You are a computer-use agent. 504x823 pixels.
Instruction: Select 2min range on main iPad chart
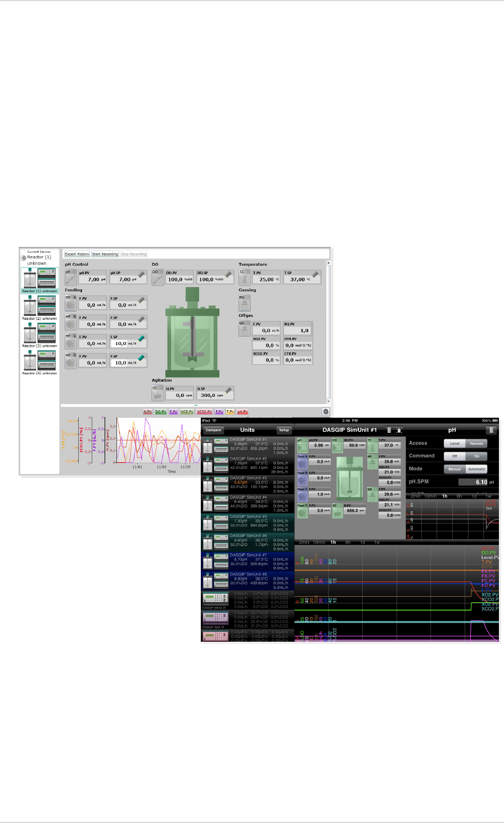(304, 543)
